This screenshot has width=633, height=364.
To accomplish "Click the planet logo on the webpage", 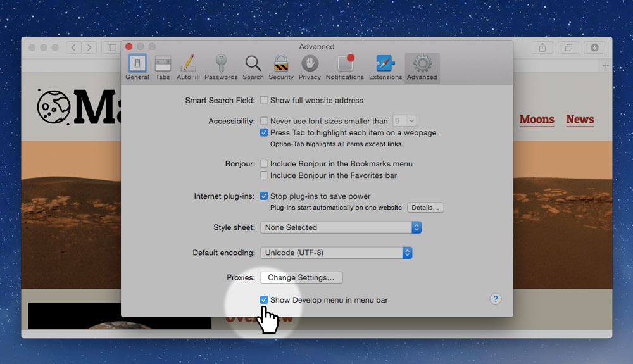I will pos(54,107).
